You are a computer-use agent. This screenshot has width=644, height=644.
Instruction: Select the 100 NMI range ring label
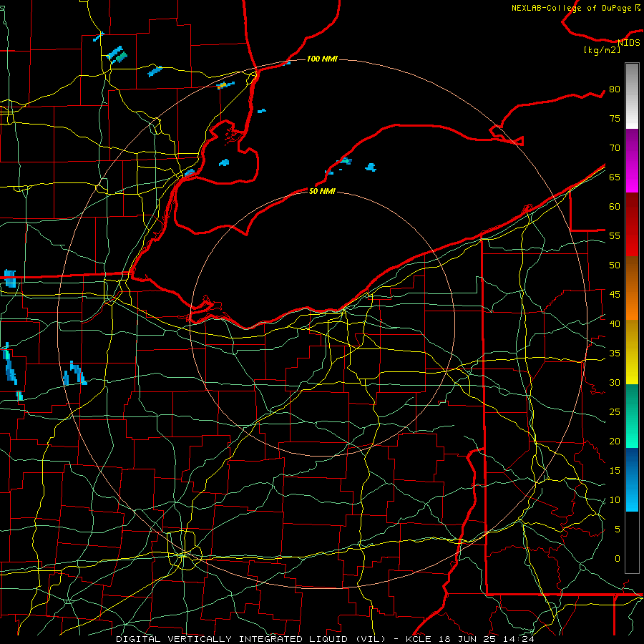click(322, 59)
